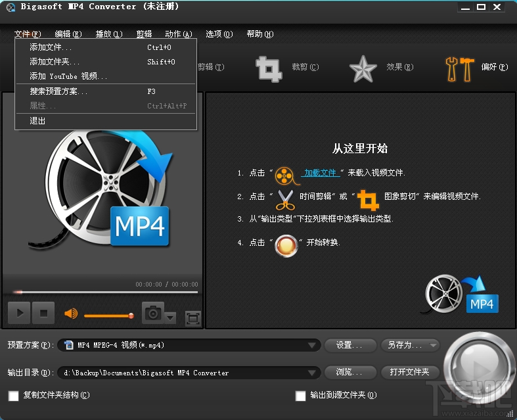Click the 打开文件夹 button
This screenshot has height=420, width=517.
(410, 372)
